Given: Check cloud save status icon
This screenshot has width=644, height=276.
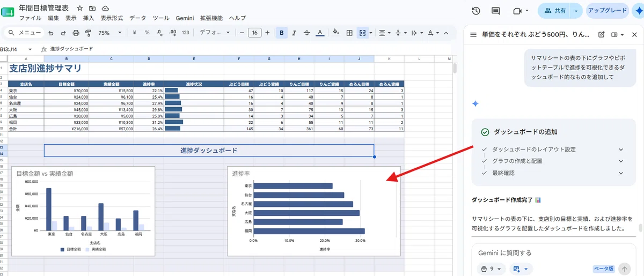Looking at the screenshot, I should [x=105, y=9].
